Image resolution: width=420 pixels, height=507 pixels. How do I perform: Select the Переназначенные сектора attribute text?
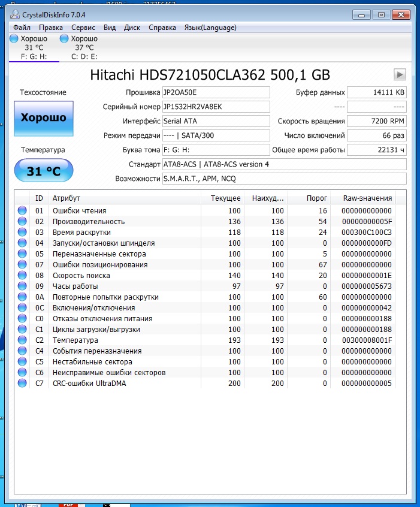(99, 254)
